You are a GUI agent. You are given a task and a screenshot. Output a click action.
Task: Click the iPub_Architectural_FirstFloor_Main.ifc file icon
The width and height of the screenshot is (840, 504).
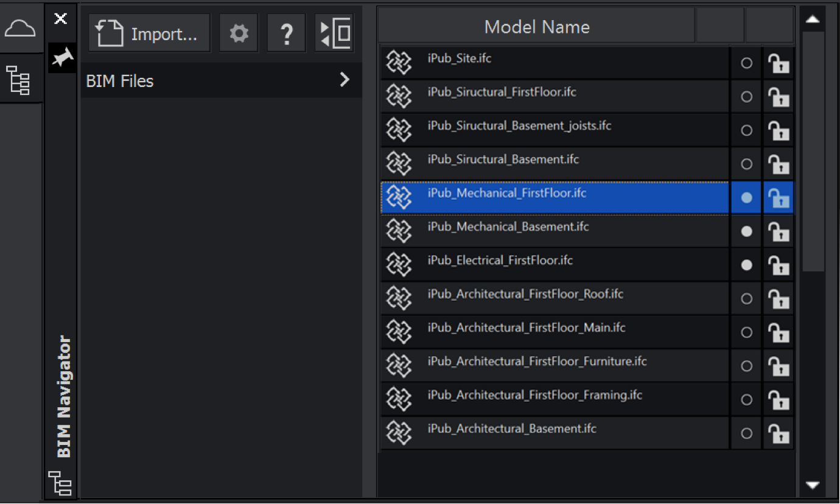pos(399,332)
